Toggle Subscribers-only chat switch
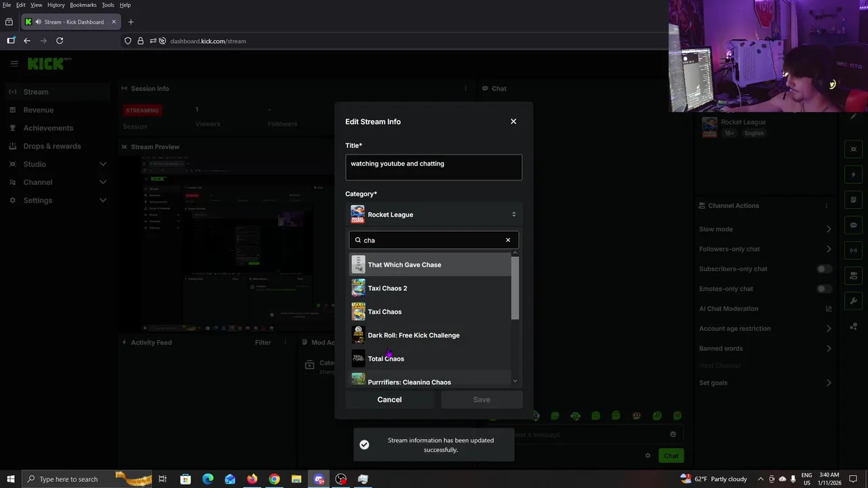This screenshot has width=868, height=488. (x=824, y=269)
